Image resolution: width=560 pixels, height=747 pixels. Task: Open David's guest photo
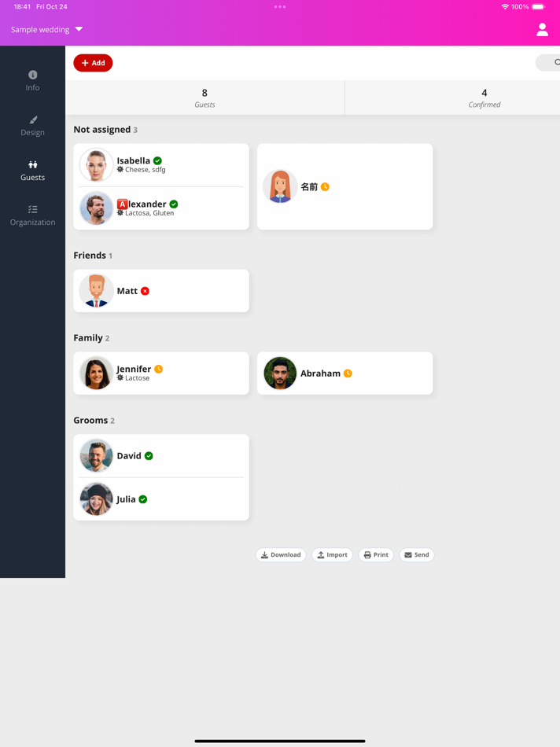(96, 455)
